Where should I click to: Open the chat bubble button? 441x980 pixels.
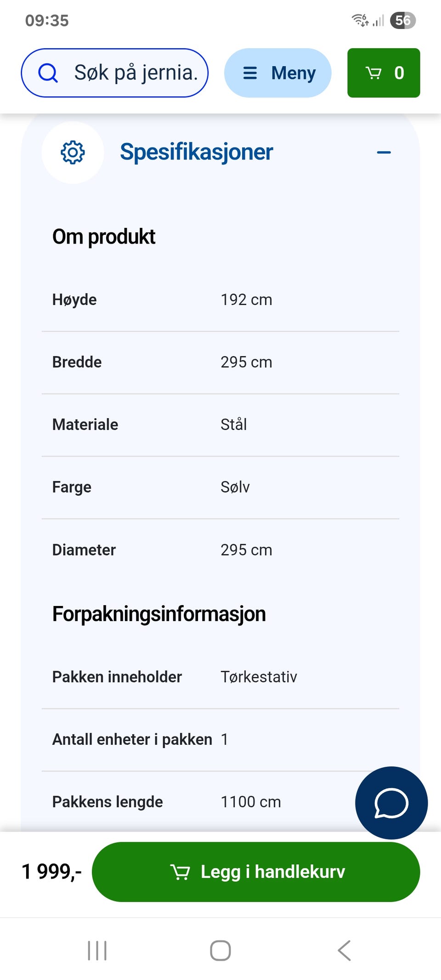(x=391, y=803)
